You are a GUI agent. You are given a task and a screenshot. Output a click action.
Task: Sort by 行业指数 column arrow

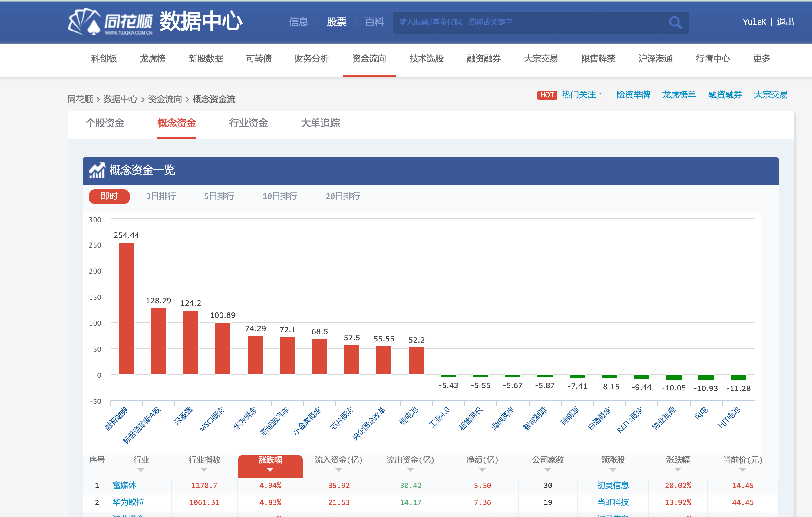pos(204,469)
